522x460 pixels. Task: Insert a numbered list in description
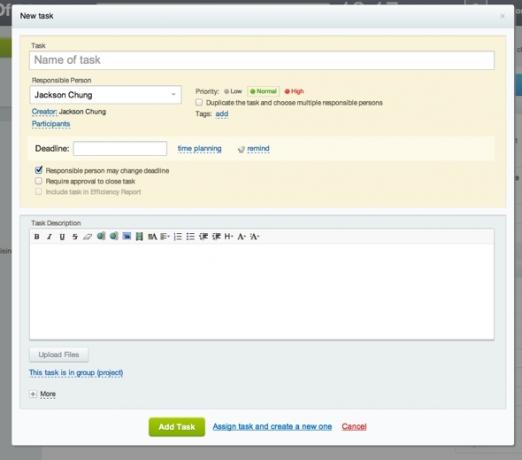178,237
